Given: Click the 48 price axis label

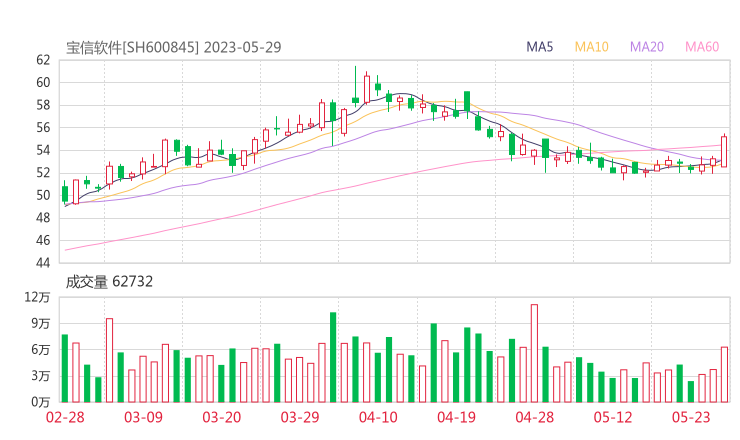Looking at the screenshot, I should (x=43, y=218).
